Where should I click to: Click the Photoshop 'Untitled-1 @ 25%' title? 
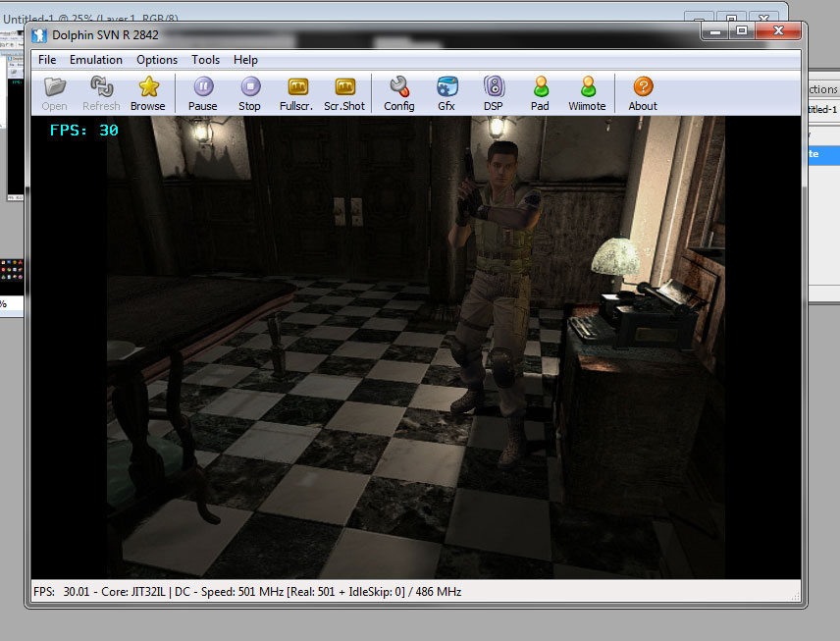point(91,19)
